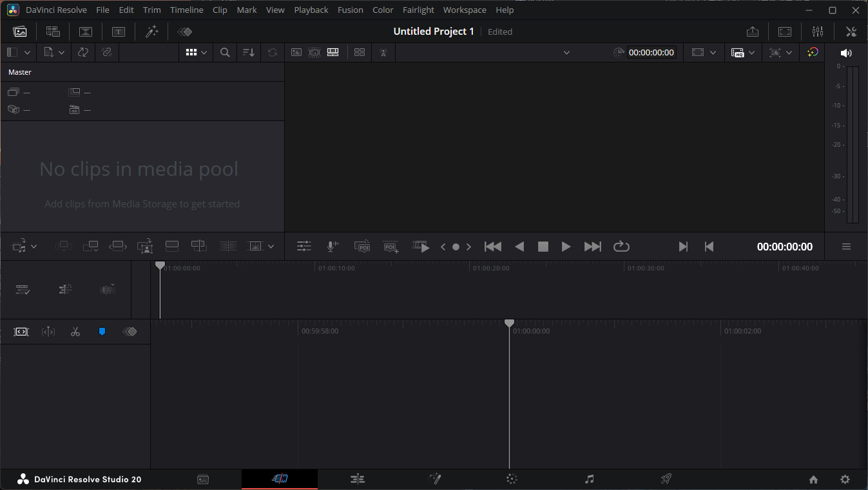The width and height of the screenshot is (868, 490).
Task: Open the transition type dropdown arrow
Action: click(x=271, y=246)
